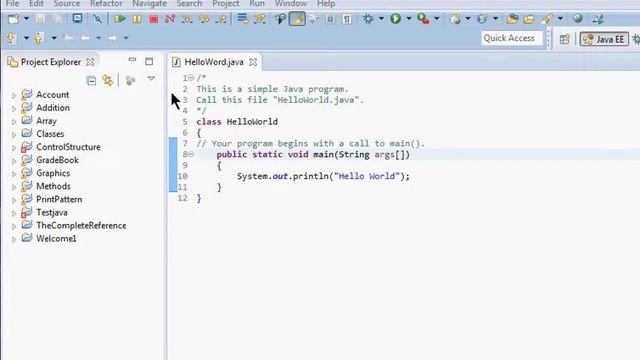Open the Navigate menu
The width and height of the screenshot is (640, 360).
click(149, 4)
